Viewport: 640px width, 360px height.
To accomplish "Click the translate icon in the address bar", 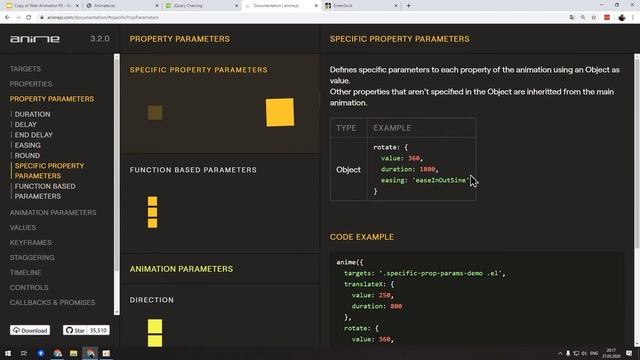I will (572, 18).
